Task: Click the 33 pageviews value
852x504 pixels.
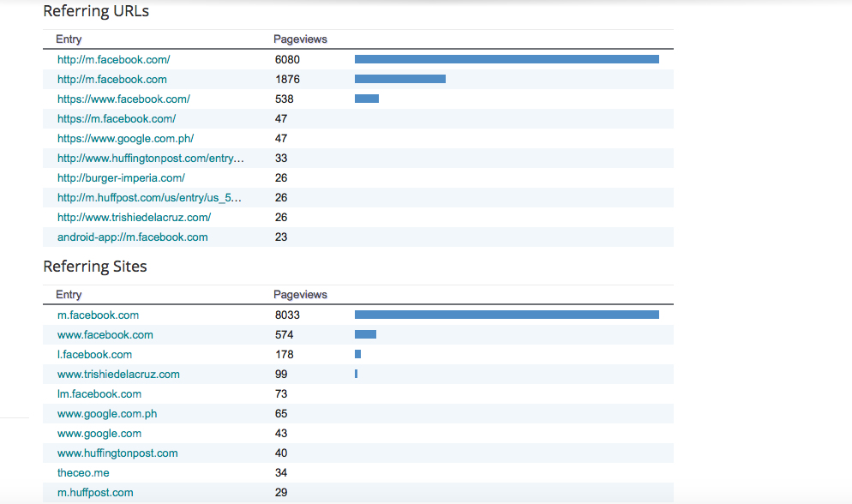Action: (281, 158)
